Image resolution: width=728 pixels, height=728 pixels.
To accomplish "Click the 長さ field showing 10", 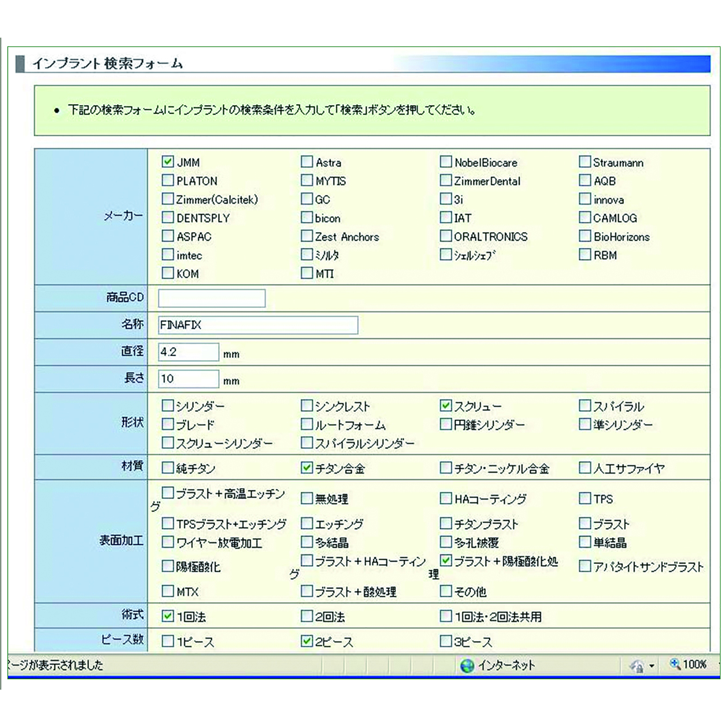I will 189,379.
